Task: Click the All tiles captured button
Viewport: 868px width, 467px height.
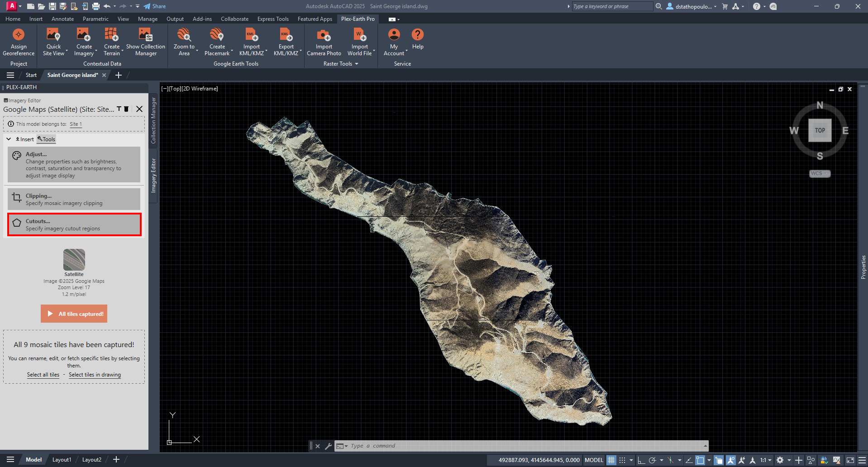Action: click(x=74, y=314)
